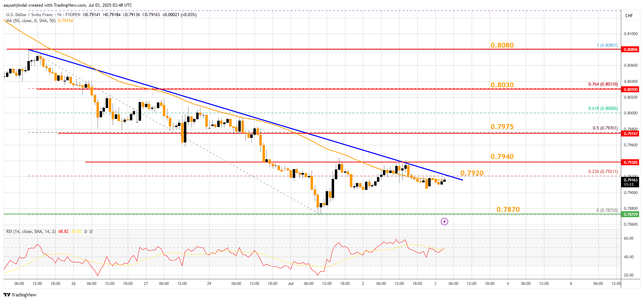Click the MA value 0.79154
The image size is (644, 301).
pos(65,21)
